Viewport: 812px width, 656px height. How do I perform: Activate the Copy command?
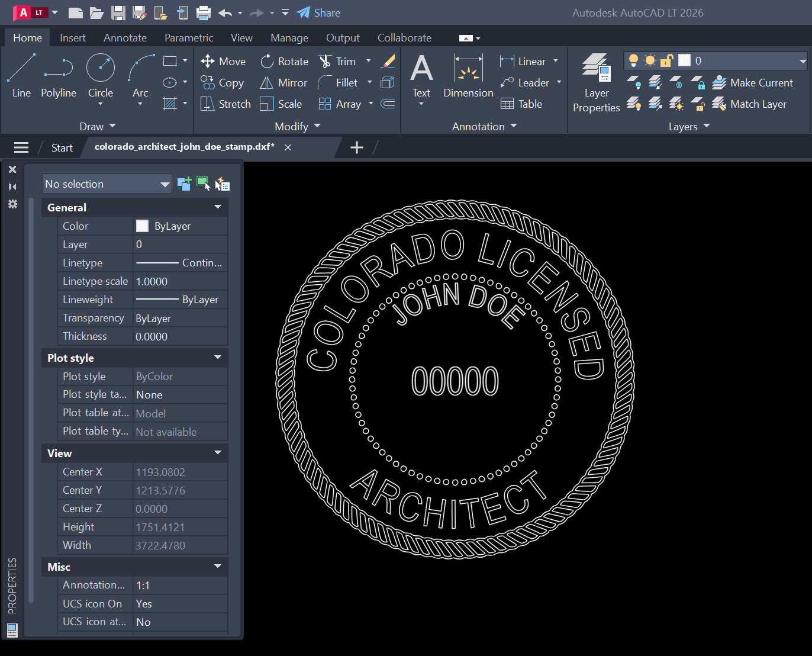[x=223, y=82]
